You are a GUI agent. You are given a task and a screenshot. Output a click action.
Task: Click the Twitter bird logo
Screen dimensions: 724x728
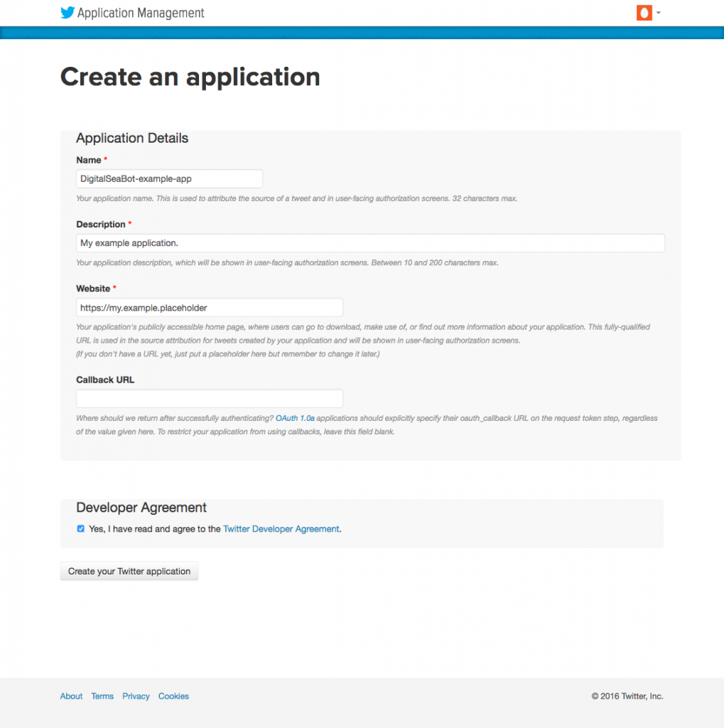(x=67, y=13)
